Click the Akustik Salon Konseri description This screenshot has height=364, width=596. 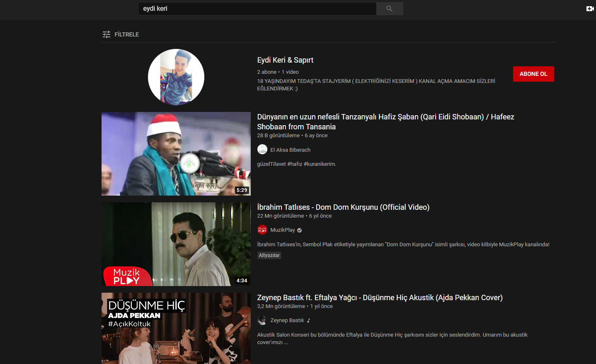[x=392, y=339]
